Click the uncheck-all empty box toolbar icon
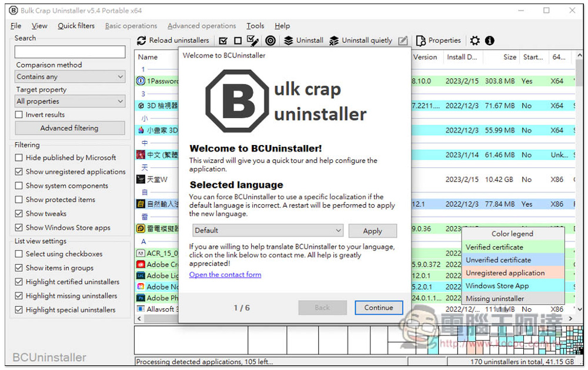Image resolution: width=588 pixels, height=370 pixels. click(238, 41)
